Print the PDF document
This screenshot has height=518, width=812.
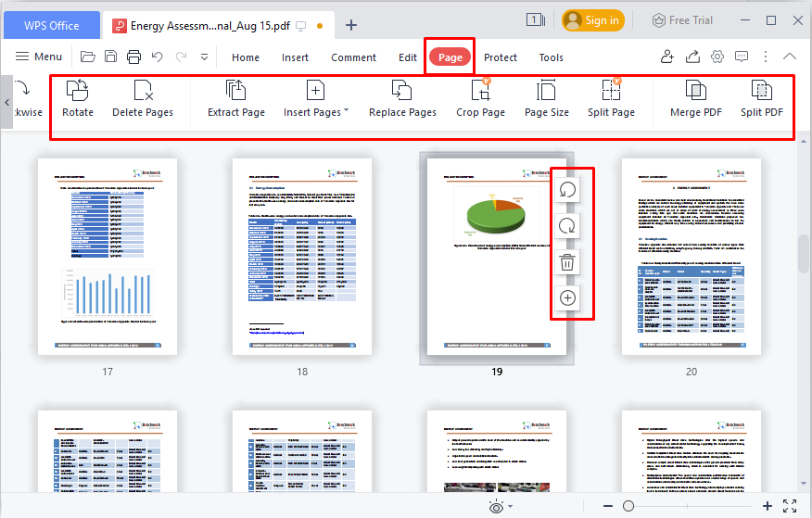(133, 57)
